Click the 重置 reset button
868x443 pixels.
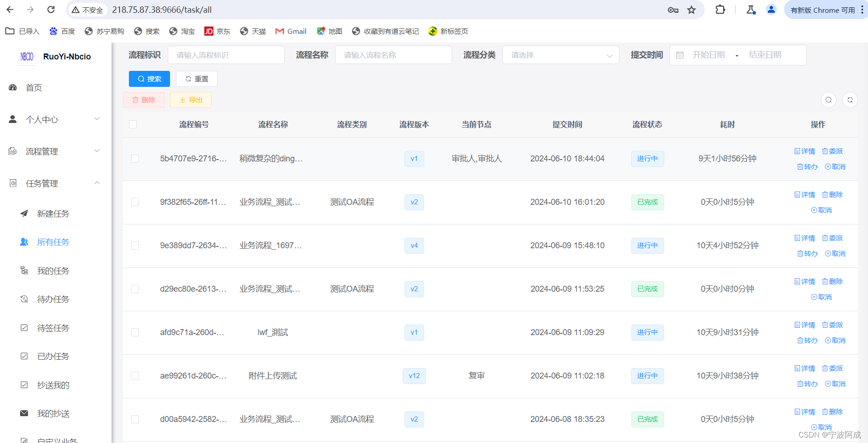(x=197, y=79)
